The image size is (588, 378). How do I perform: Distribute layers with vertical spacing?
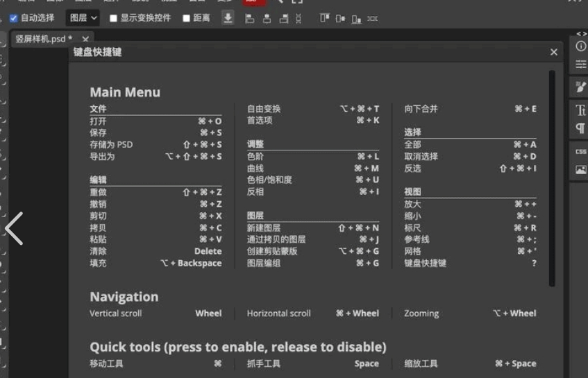[299, 18]
